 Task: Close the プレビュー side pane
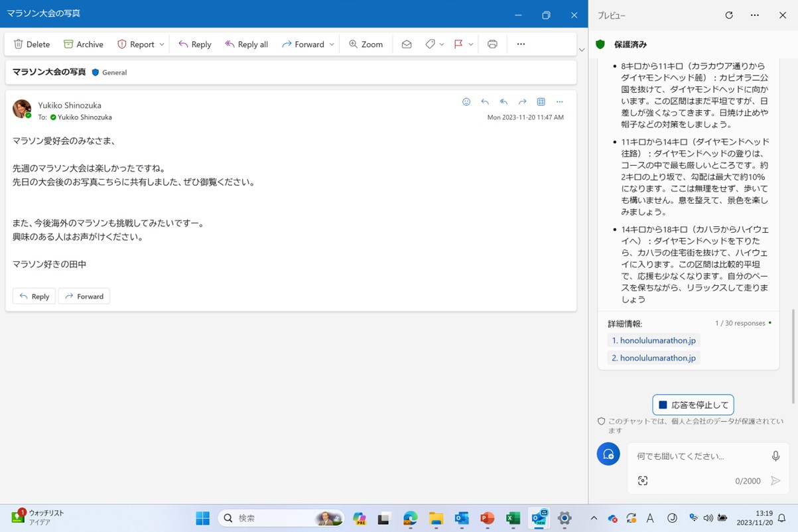point(782,15)
